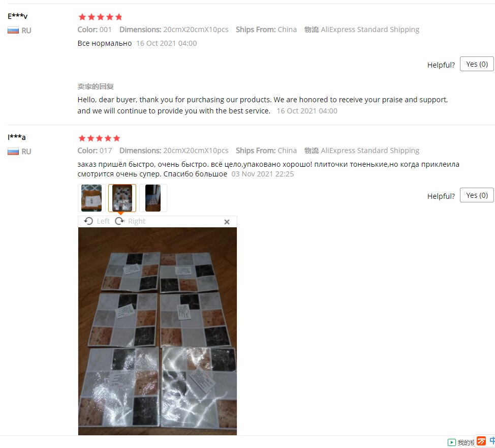495x448 pixels.
Task: Click the 'Right' rotate label
Action: pos(136,221)
